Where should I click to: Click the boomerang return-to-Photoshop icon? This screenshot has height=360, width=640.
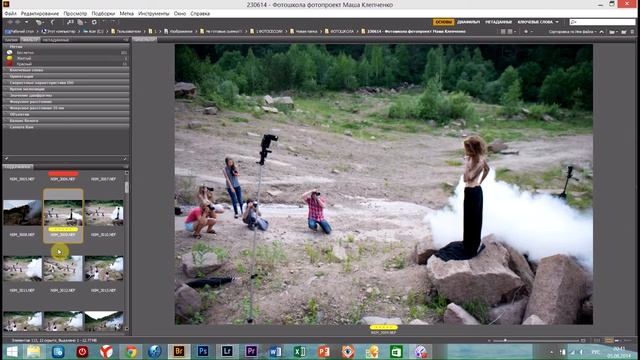coord(52,22)
